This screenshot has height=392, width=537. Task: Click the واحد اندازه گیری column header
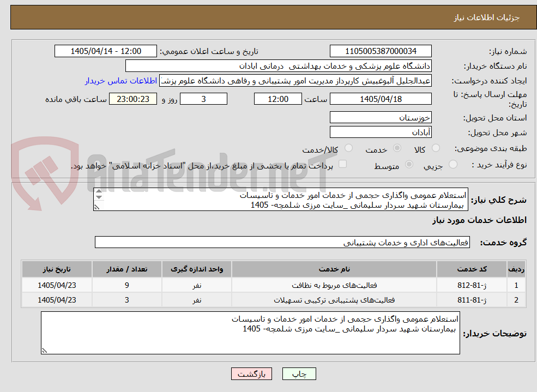click(197, 269)
